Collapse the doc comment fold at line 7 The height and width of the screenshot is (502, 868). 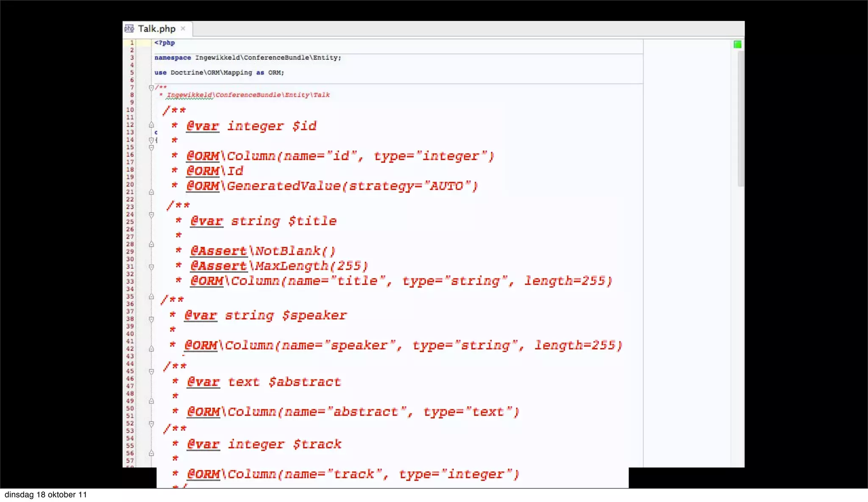(x=151, y=88)
